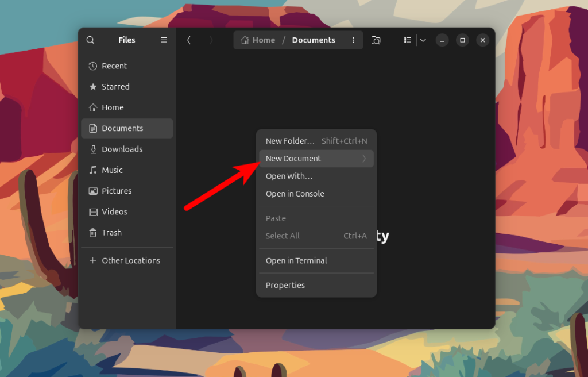The height and width of the screenshot is (377, 588).
Task: Expand the New Document submenu chevron
Action: (363, 159)
